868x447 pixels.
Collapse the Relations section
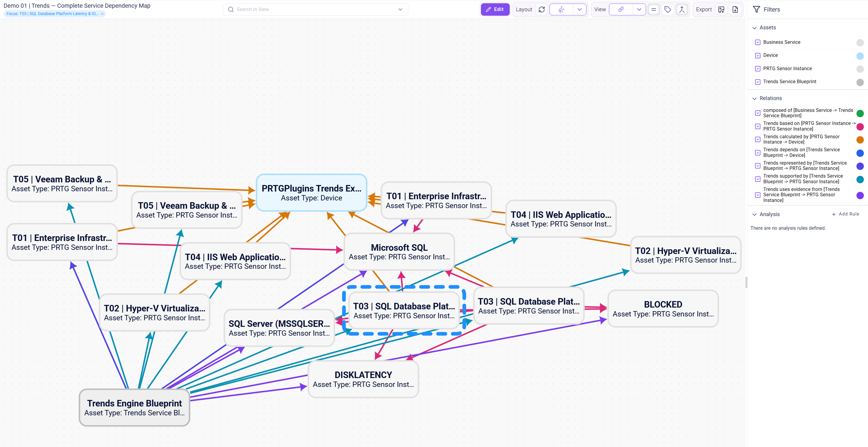pos(754,98)
